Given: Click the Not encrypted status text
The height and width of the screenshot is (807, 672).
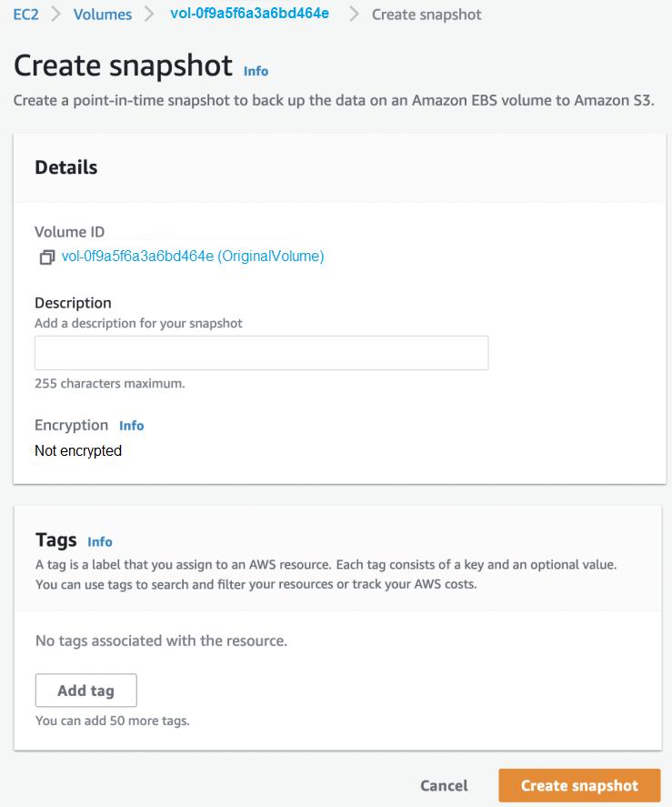Looking at the screenshot, I should [78, 450].
